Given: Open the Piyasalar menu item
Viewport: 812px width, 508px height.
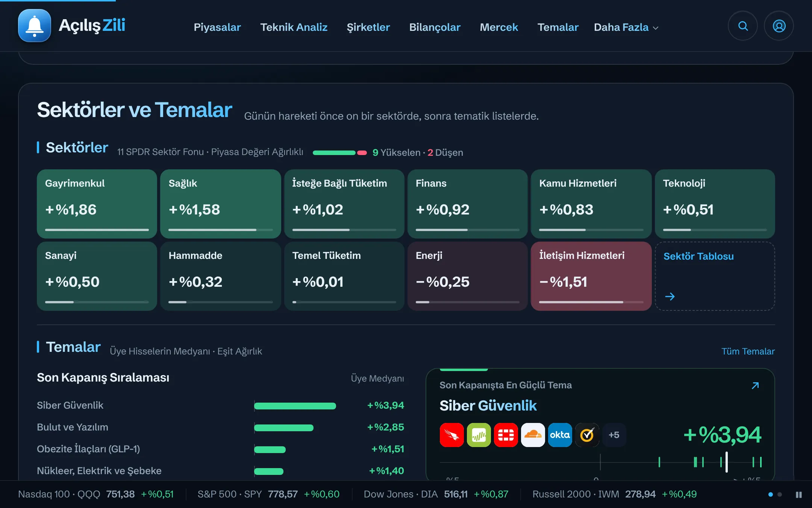Looking at the screenshot, I should pyautogui.click(x=217, y=27).
